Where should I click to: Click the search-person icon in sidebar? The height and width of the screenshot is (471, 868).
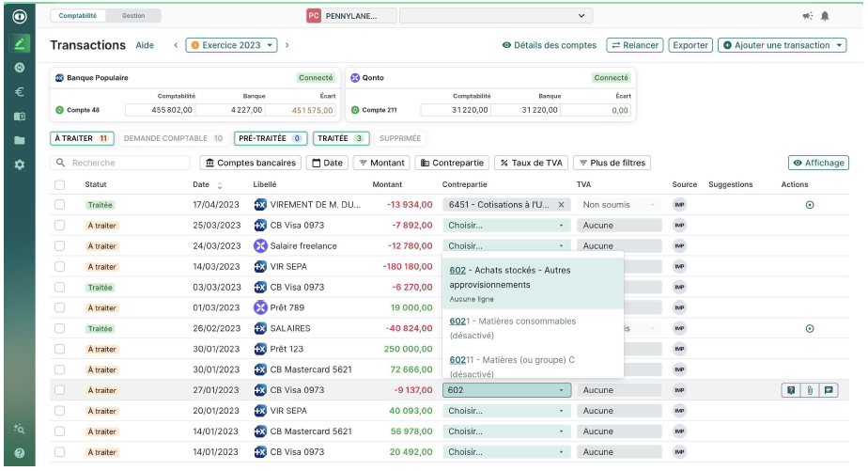(x=20, y=429)
